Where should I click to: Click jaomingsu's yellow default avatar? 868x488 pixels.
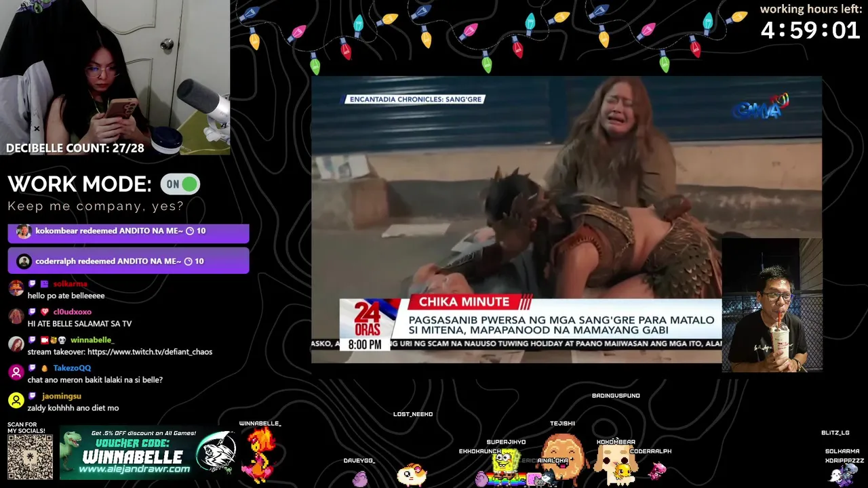click(x=16, y=401)
